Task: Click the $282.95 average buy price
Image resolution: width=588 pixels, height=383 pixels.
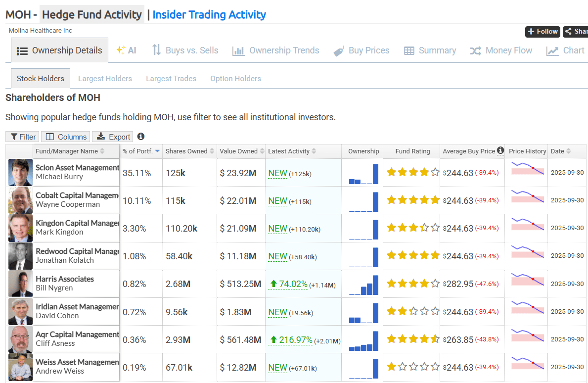Action: point(458,284)
